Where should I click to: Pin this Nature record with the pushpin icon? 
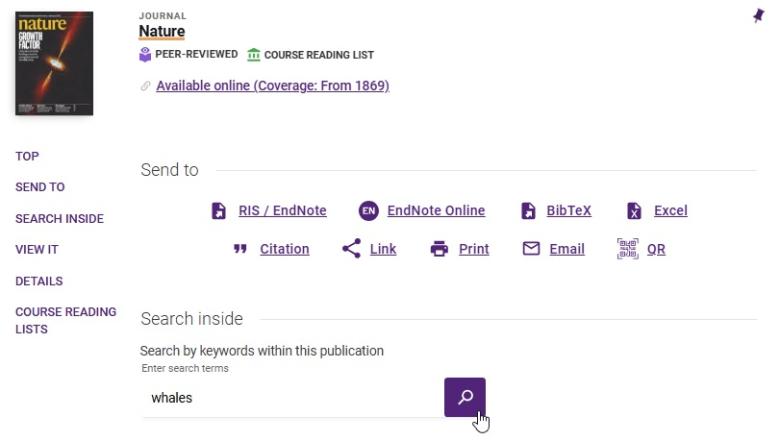pos(758,15)
